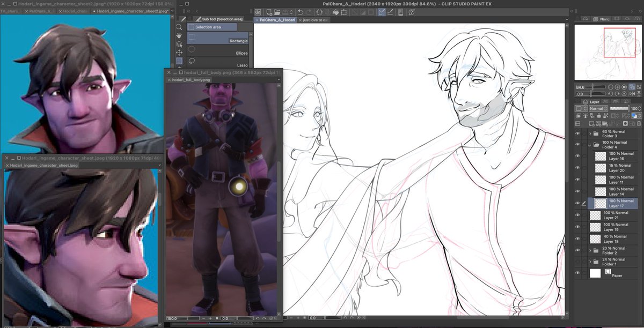Select Layer 19 in layer list

(613, 226)
